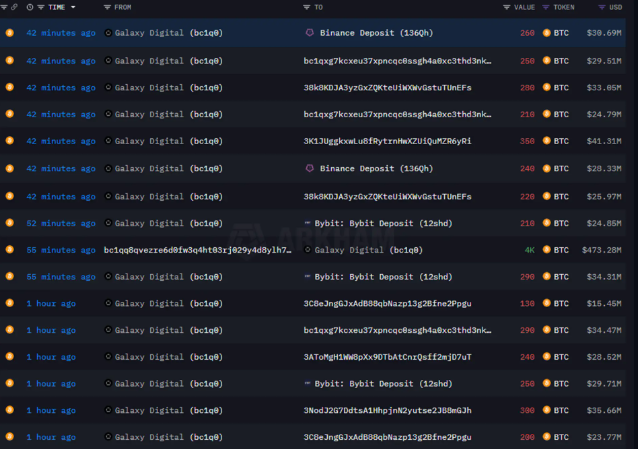Select the $41.31M USD amount
The height and width of the screenshot is (449, 638).
(604, 141)
